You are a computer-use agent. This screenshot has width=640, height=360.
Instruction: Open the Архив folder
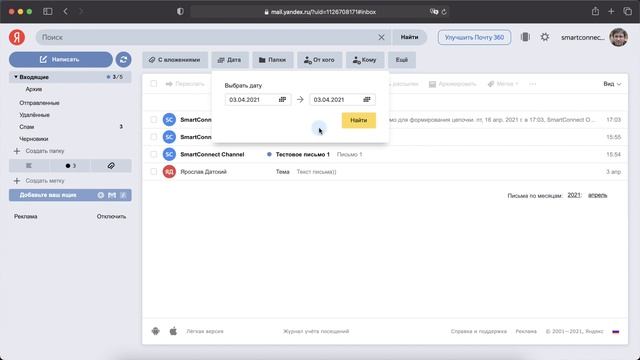[33, 89]
